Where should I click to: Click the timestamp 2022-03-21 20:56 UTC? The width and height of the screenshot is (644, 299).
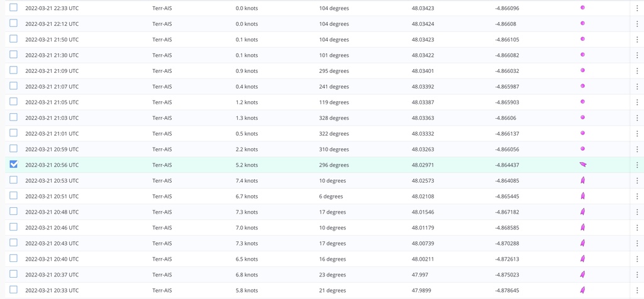(52, 165)
